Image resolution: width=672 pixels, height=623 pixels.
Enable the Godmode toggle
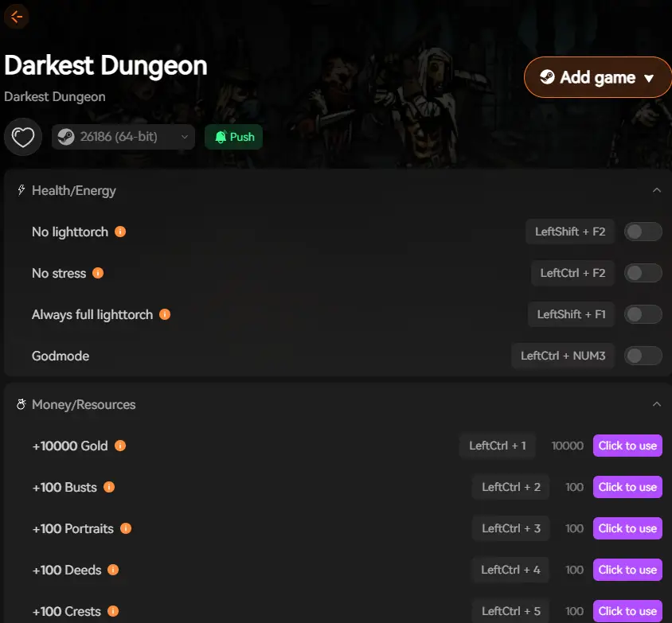[643, 356]
